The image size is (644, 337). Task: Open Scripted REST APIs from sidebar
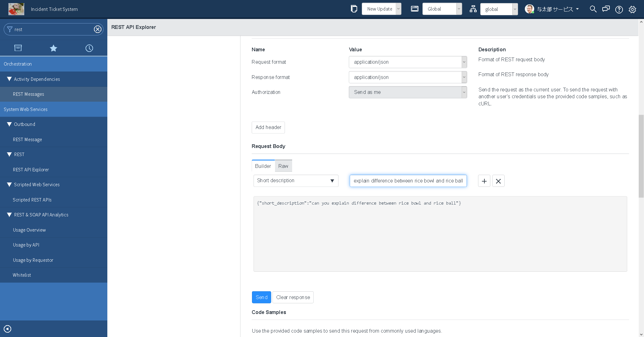[32, 200]
